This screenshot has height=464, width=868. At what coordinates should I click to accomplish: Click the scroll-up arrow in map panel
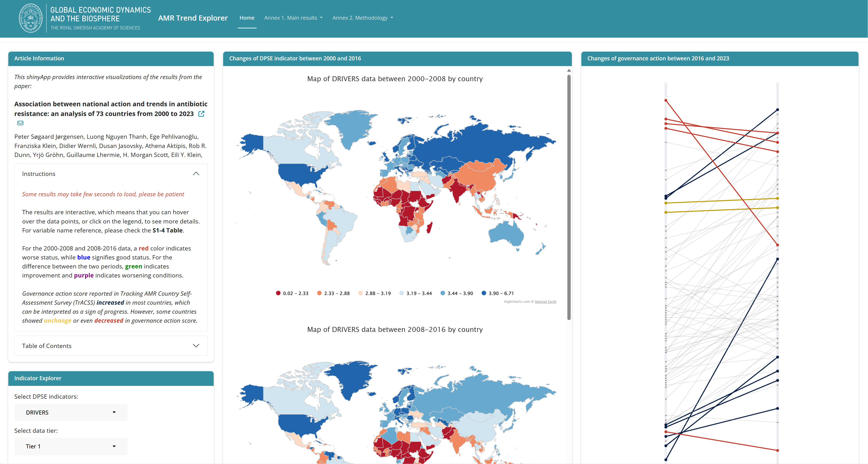tap(569, 71)
